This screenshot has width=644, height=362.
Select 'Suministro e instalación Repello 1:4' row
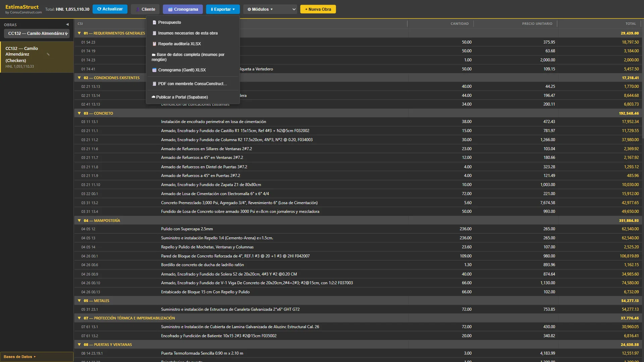click(x=358, y=238)
